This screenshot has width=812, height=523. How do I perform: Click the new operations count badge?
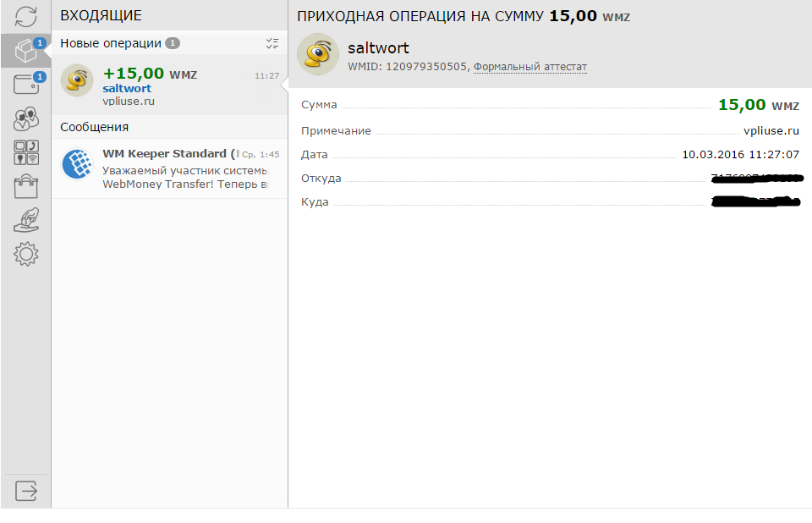173,43
